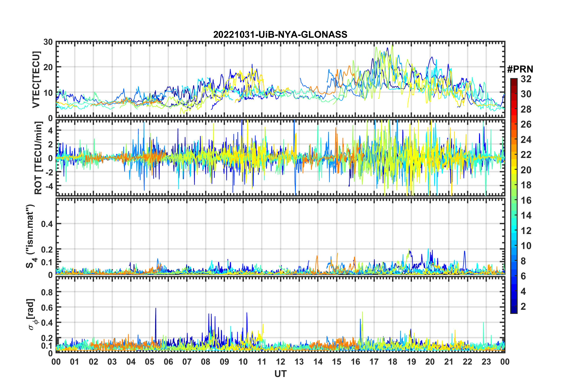Image resolution: width=561 pixels, height=392 pixels.
Task: Select x-axis hour tick "05"
Action: click(150, 362)
